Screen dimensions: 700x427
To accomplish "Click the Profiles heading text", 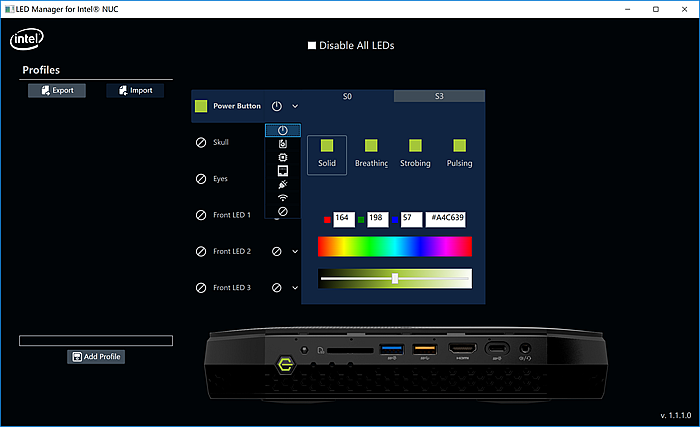I will point(41,70).
